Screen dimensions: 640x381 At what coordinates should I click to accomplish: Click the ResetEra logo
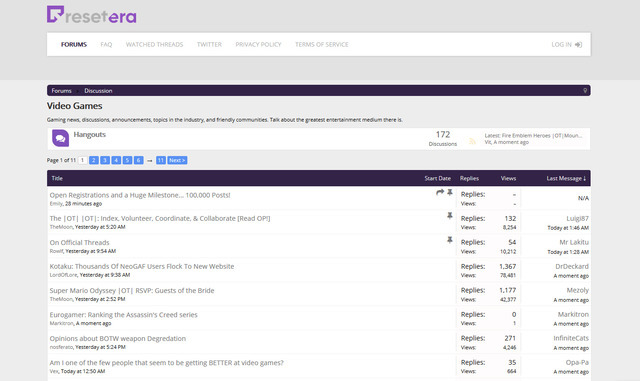point(91,15)
